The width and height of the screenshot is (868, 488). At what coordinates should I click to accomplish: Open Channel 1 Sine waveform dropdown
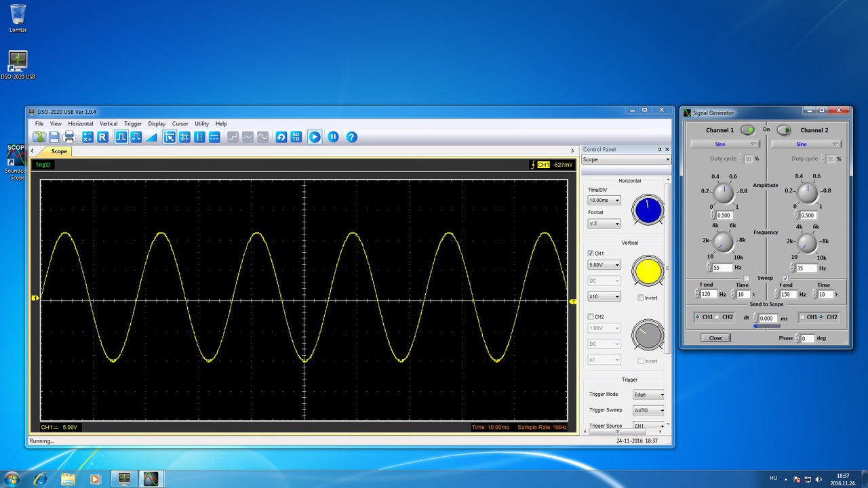click(725, 144)
